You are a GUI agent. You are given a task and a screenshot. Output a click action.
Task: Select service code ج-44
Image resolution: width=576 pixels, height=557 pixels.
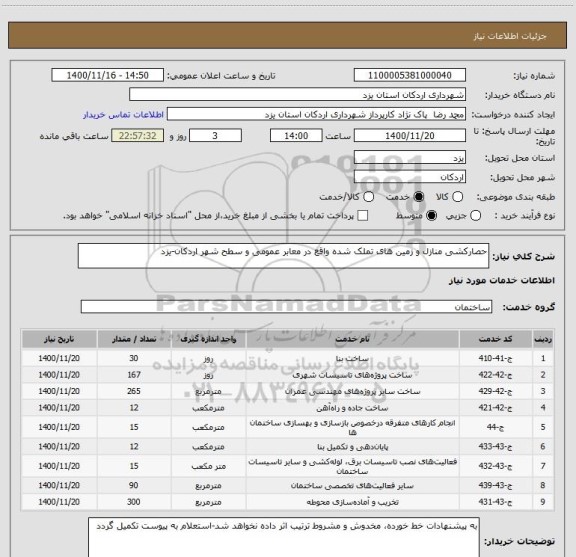pos(495,427)
